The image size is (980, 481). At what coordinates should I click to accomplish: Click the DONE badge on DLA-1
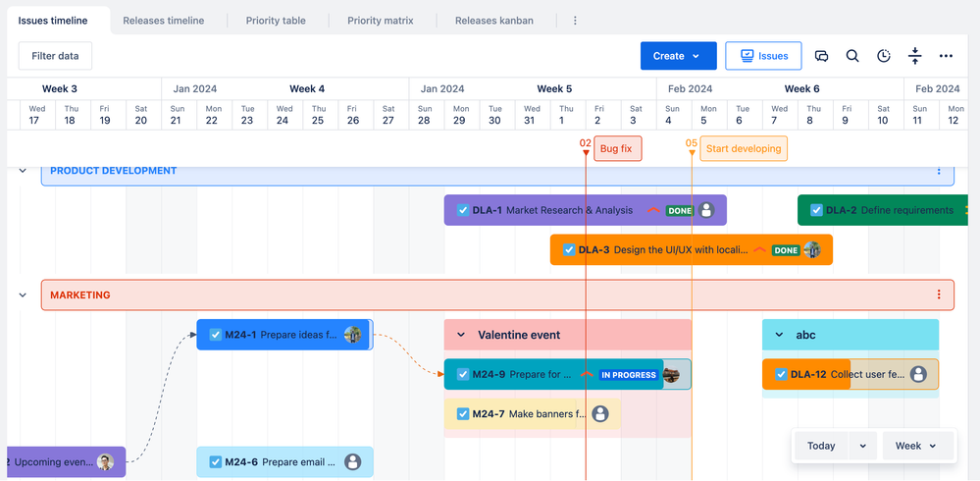click(680, 211)
